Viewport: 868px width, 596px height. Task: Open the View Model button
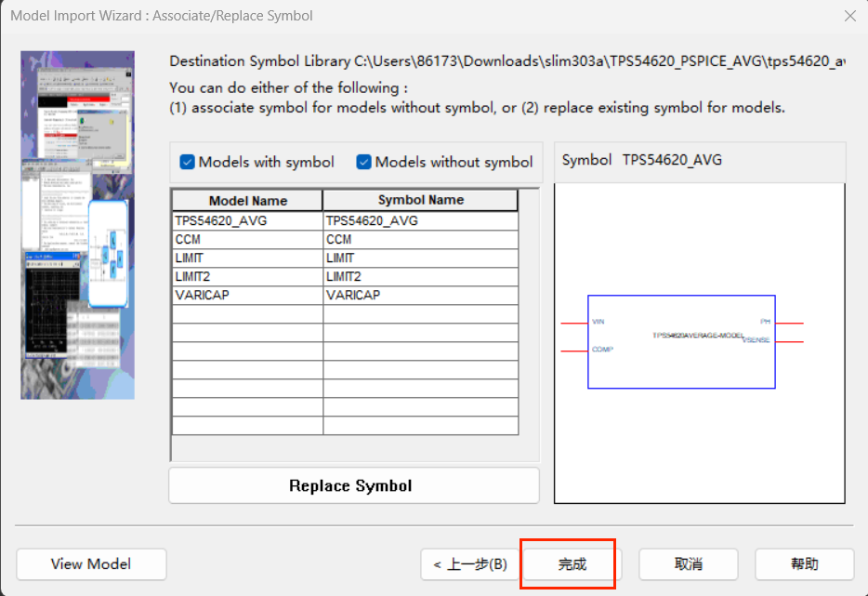91,563
